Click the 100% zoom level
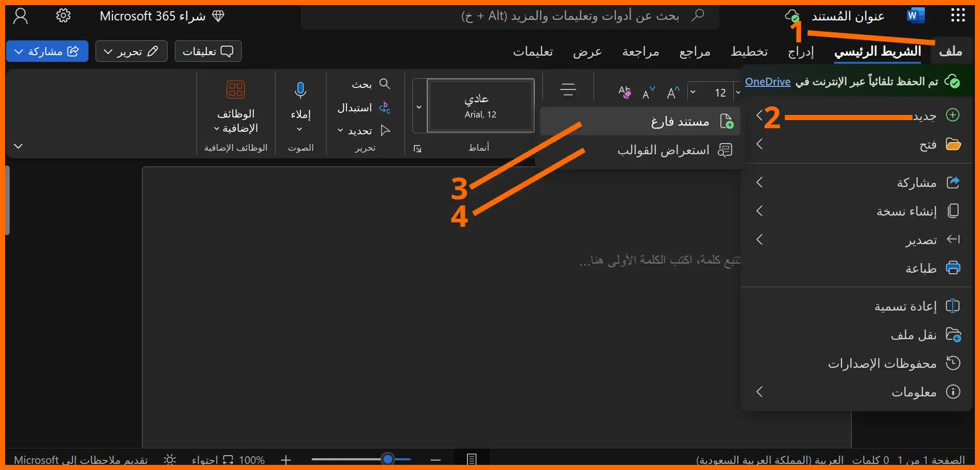The width and height of the screenshot is (980, 470). [x=252, y=460]
